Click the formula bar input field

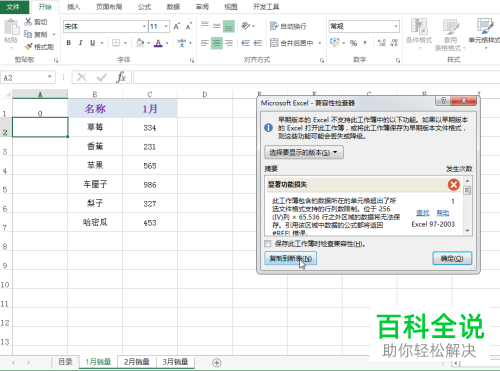(317, 77)
